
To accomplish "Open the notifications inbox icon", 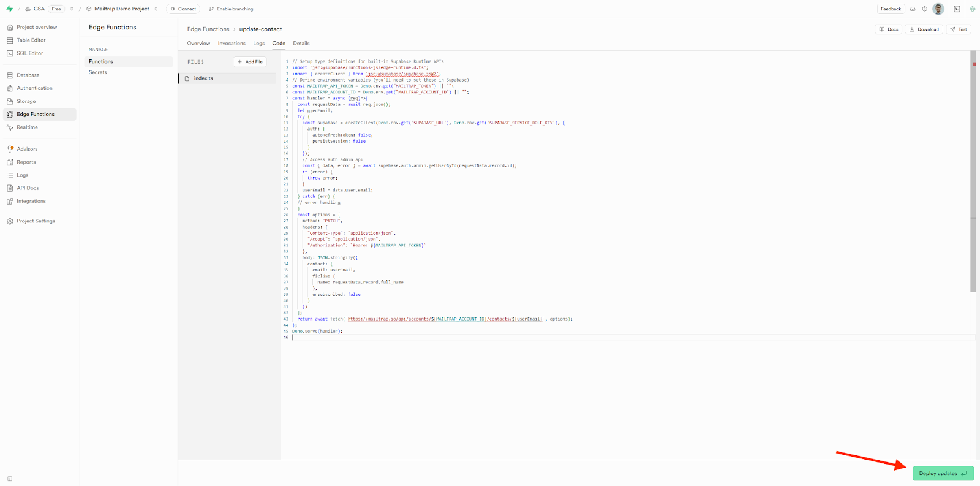I will click(913, 9).
